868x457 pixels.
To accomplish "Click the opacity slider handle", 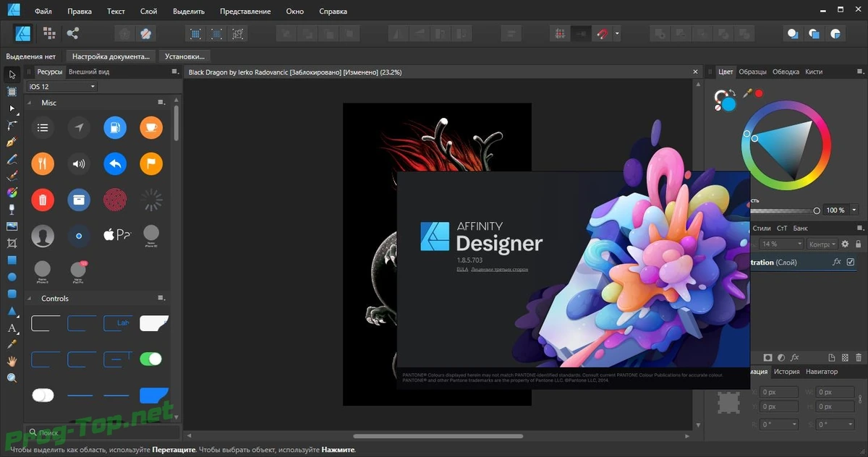I will click(817, 210).
